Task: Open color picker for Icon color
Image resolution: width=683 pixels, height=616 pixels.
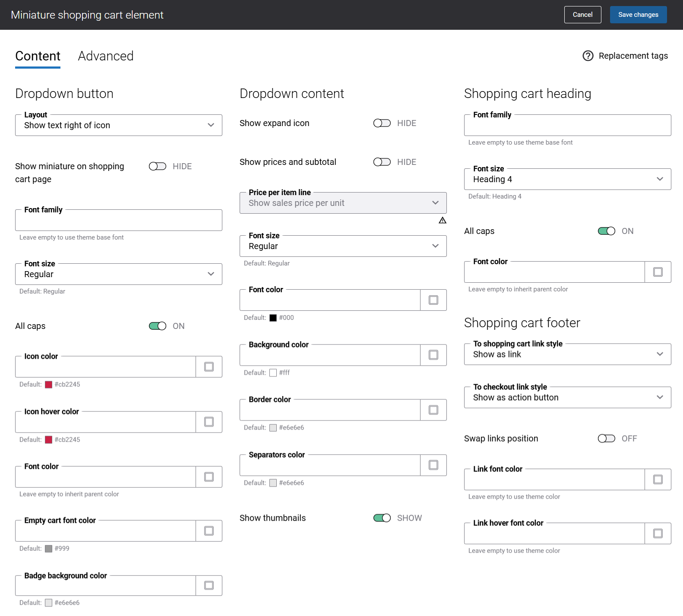Action: coord(209,367)
